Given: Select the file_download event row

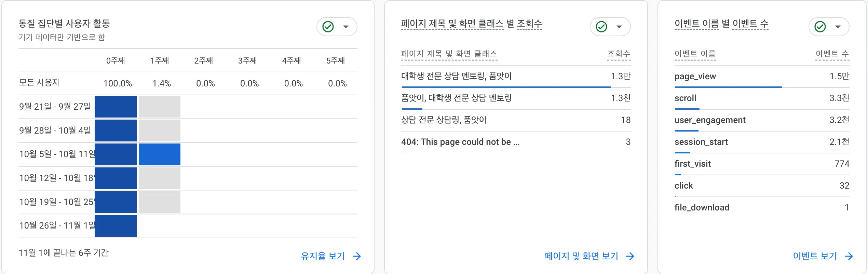Looking at the screenshot, I should 762,208.
